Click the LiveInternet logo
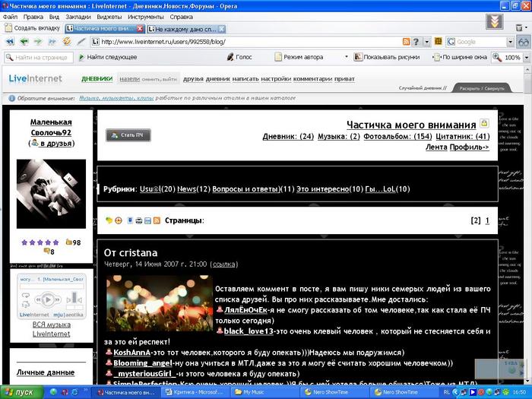 [35, 79]
